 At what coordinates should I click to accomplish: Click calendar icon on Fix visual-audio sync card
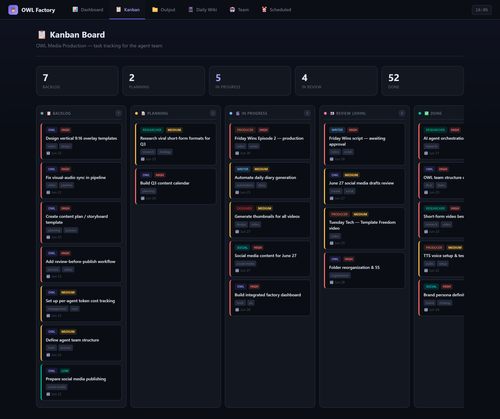48,192
